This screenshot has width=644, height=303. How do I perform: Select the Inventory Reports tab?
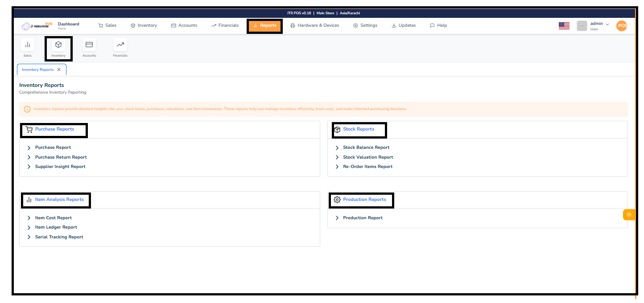(x=37, y=70)
